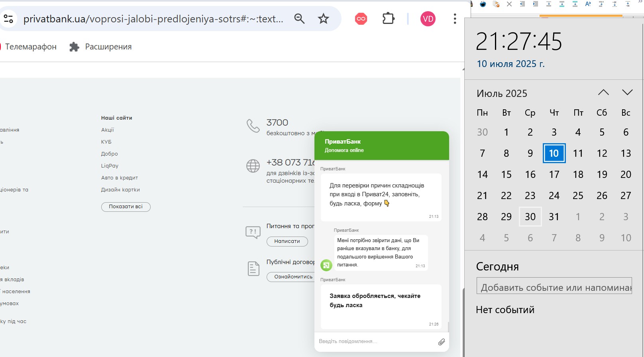Click the Ознайомитись button
644x357 pixels.
291,277
